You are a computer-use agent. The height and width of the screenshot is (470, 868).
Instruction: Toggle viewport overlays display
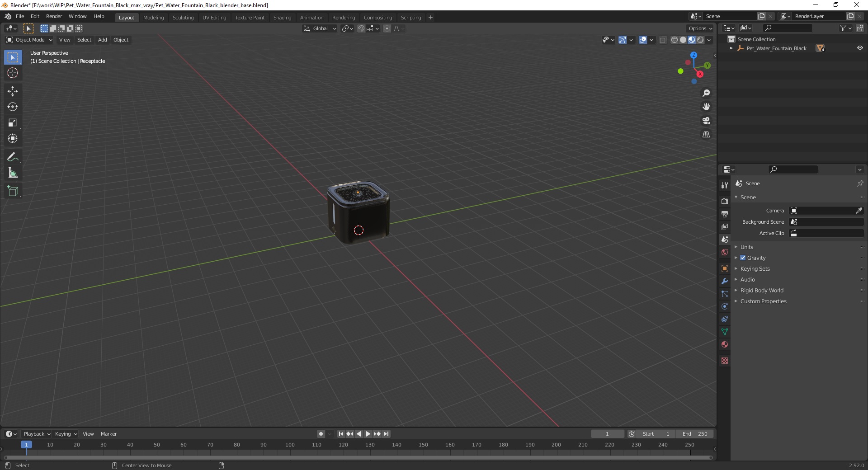point(643,40)
